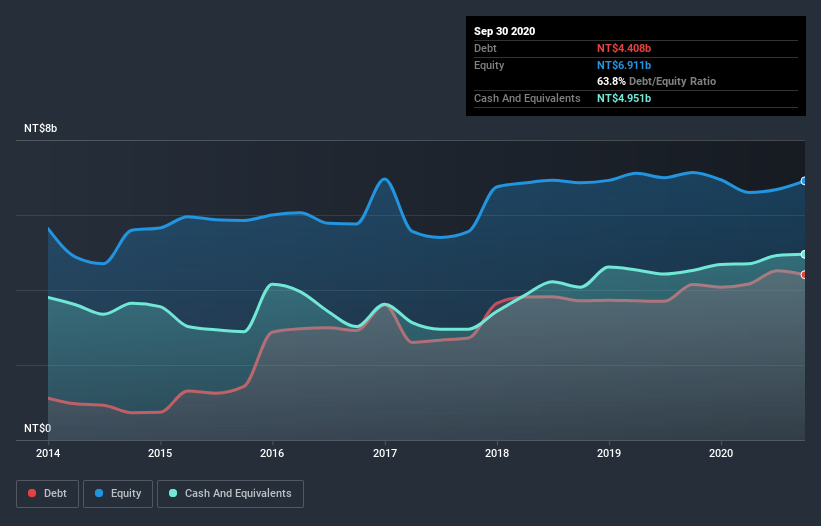Click the Equity row label in tooltip

tap(489, 65)
